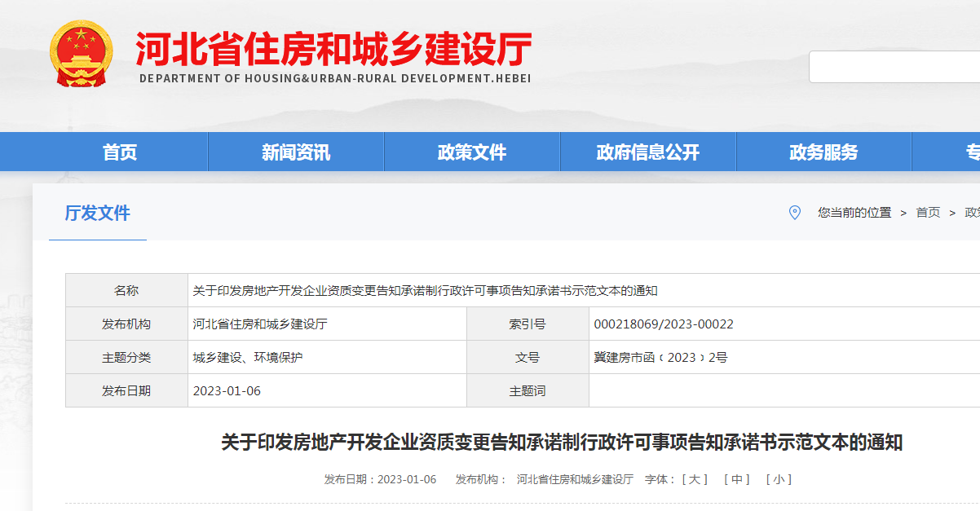Focus the search input box at top right

pyautogui.click(x=894, y=67)
